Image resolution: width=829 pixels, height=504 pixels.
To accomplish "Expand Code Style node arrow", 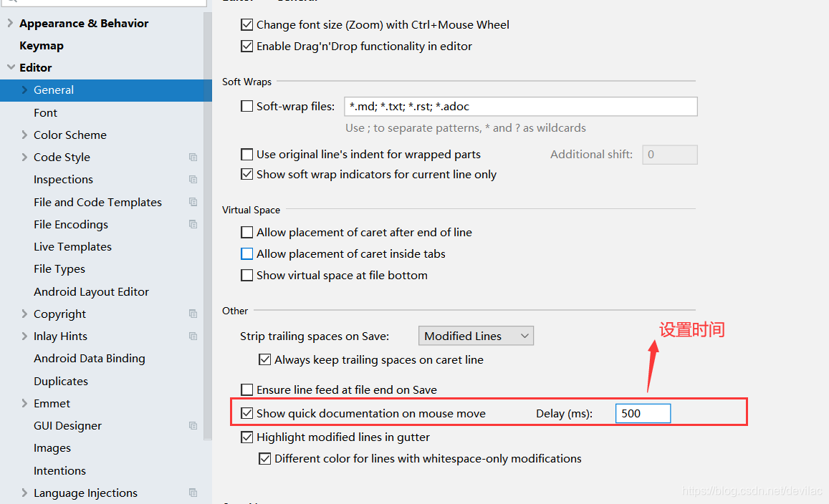I will coord(24,157).
